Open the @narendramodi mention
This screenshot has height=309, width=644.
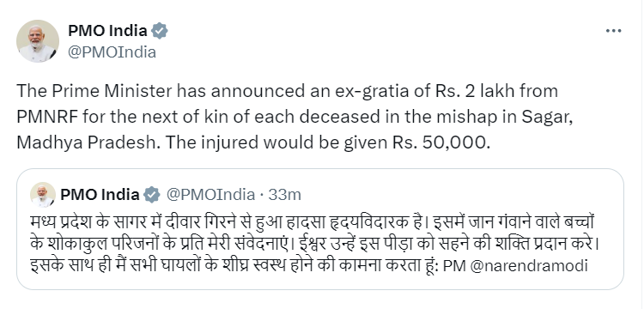[528, 266]
